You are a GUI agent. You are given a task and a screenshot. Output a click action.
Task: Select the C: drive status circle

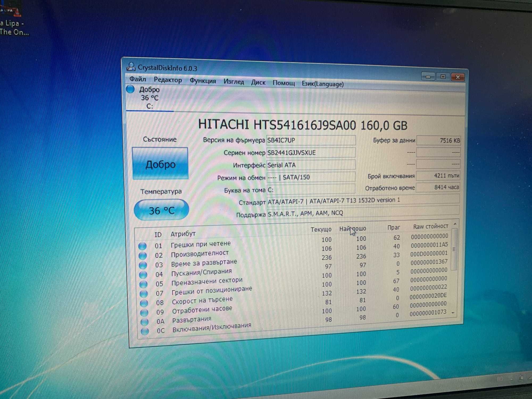tap(130, 89)
